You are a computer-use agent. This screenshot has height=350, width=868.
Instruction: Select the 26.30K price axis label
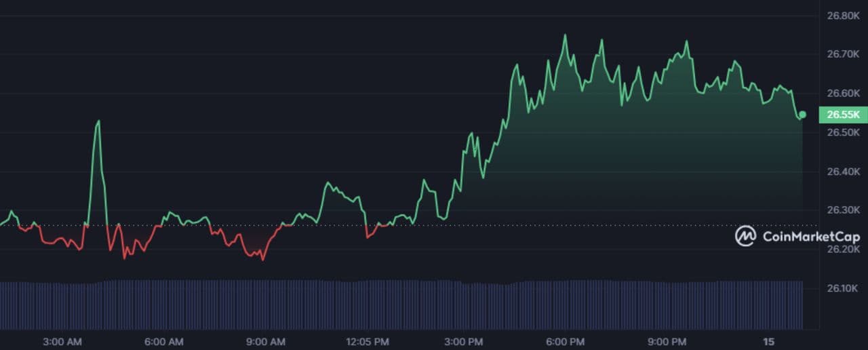(x=843, y=210)
